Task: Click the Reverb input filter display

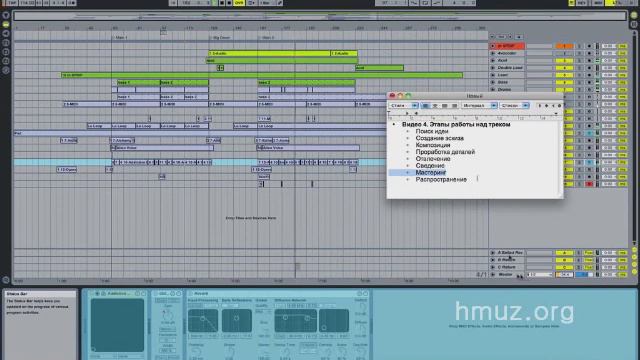Action: pos(203,320)
